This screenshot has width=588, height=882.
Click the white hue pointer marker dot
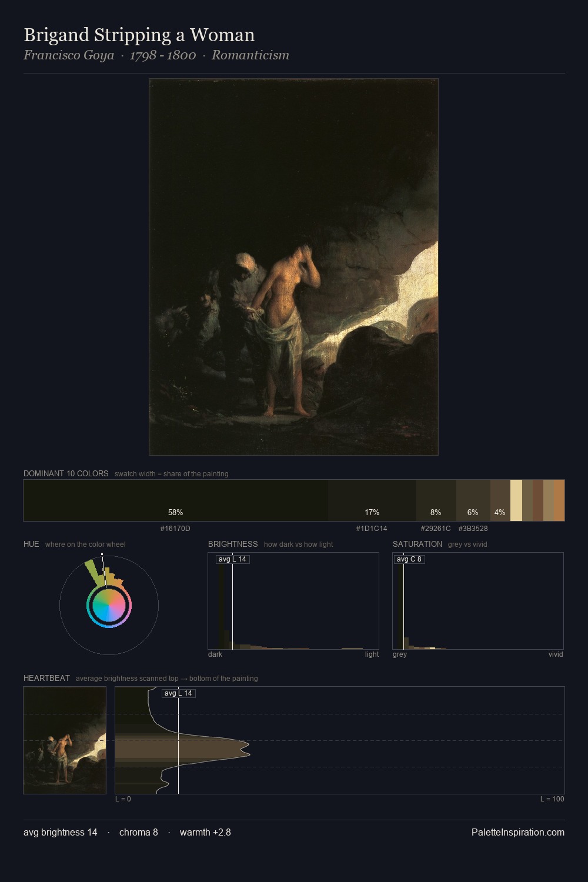pos(102,554)
